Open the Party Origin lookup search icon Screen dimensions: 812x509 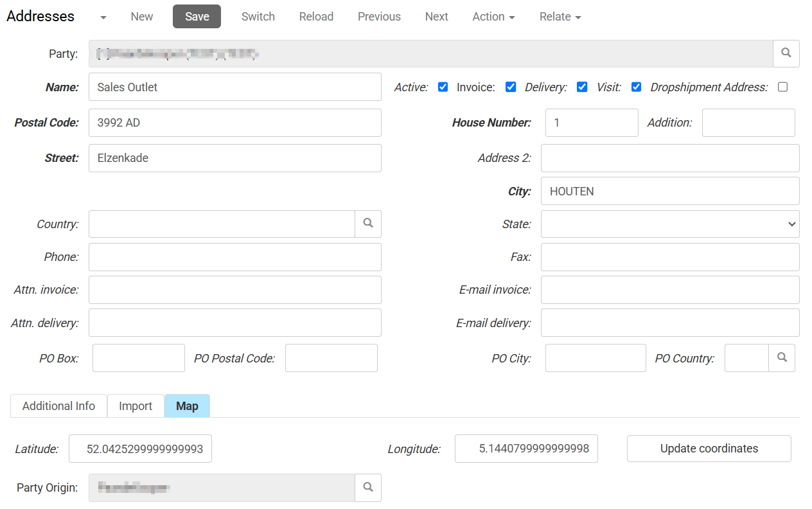(368, 488)
